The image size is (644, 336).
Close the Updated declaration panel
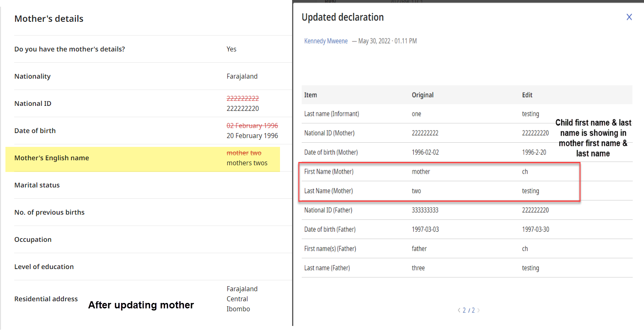tap(629, 17)
